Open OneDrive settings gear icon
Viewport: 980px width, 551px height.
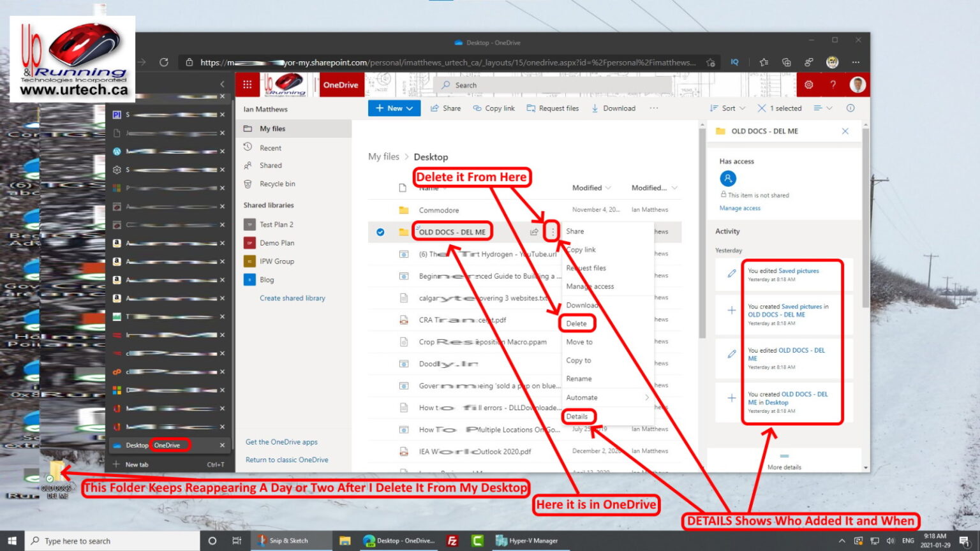pos(808,85)
